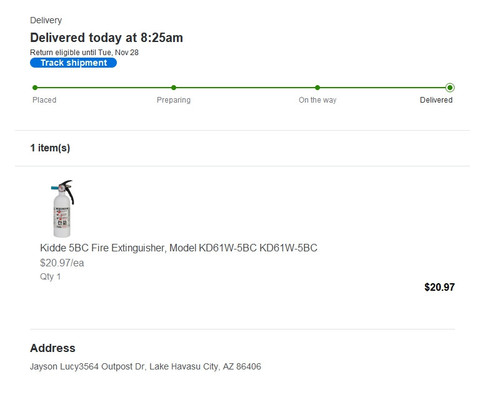Click the Return eligible until Tue, Nov 28 text

pos(84,52)
